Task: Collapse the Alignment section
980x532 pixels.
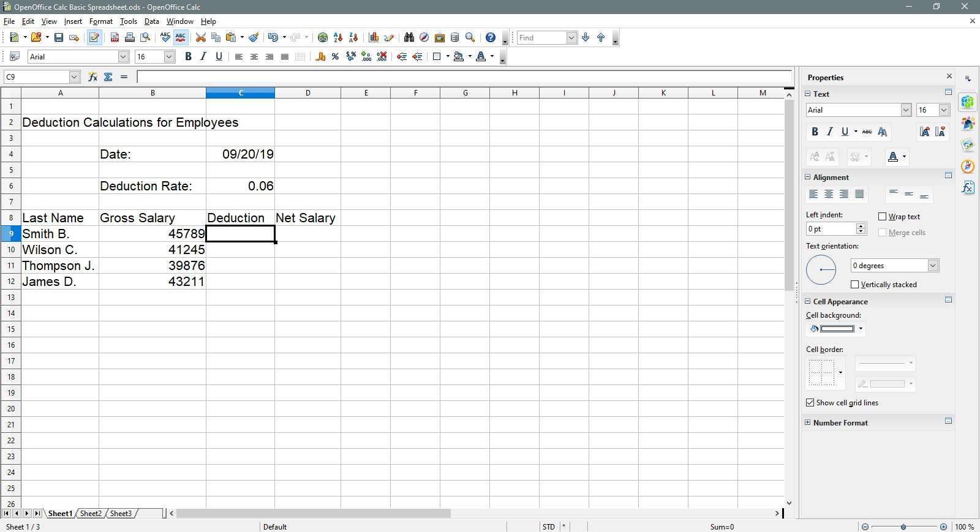Action: coord(808,177)
